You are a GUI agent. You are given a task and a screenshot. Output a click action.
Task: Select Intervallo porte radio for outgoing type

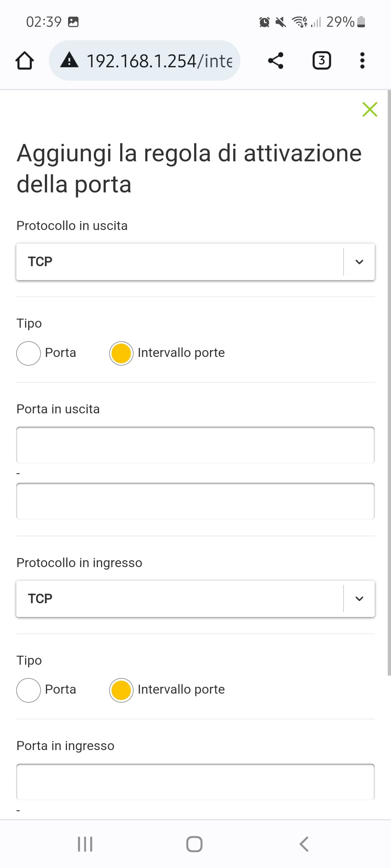pyautogui.click(x=121, y=353)
